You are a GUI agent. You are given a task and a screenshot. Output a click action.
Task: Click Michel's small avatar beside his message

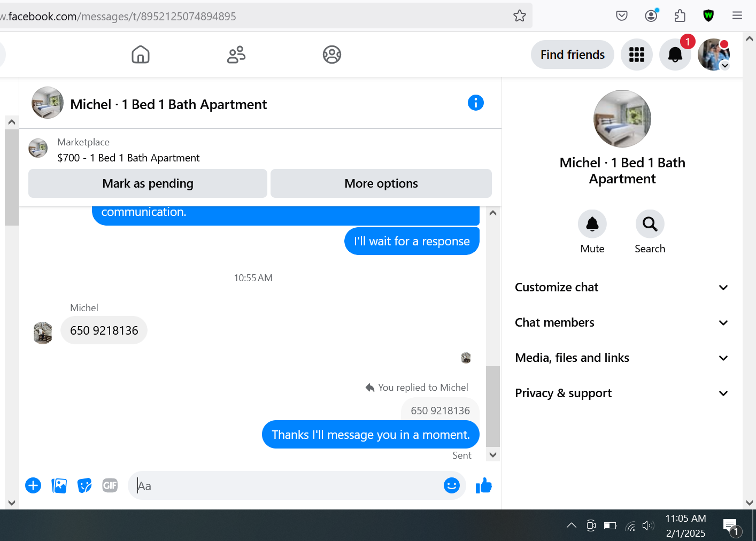[43, 333]
